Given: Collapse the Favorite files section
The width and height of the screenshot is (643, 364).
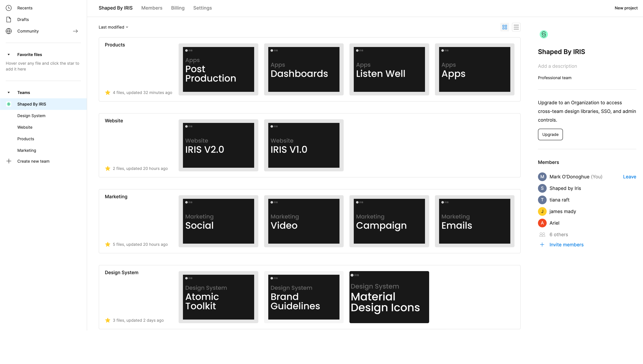Looking at the screenshot, I should point(9,55).
